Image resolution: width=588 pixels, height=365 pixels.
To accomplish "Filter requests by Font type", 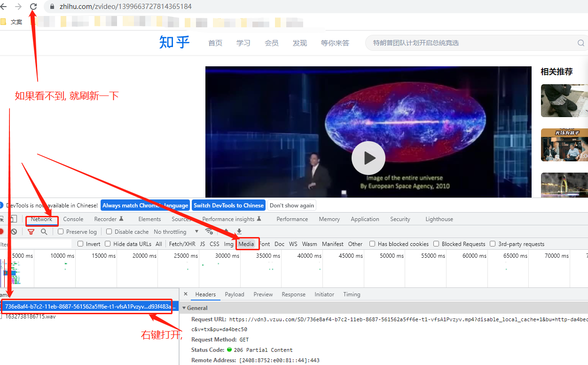I will pyautogui.click(x=265, y=244).
